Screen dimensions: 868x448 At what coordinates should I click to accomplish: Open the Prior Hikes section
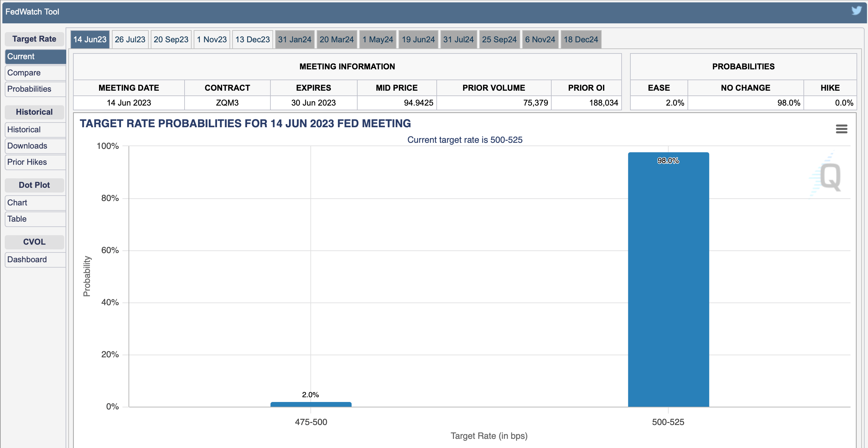(x=35, y=162)
